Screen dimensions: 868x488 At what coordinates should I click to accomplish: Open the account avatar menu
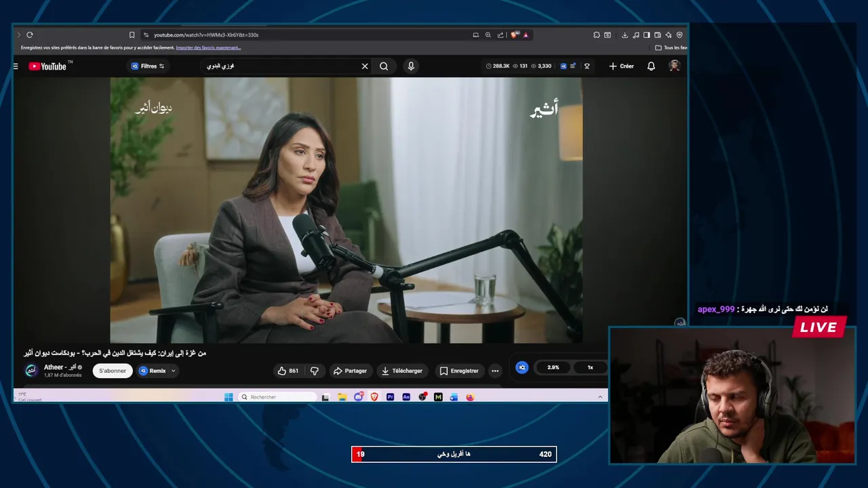click(x=674, y=66)
